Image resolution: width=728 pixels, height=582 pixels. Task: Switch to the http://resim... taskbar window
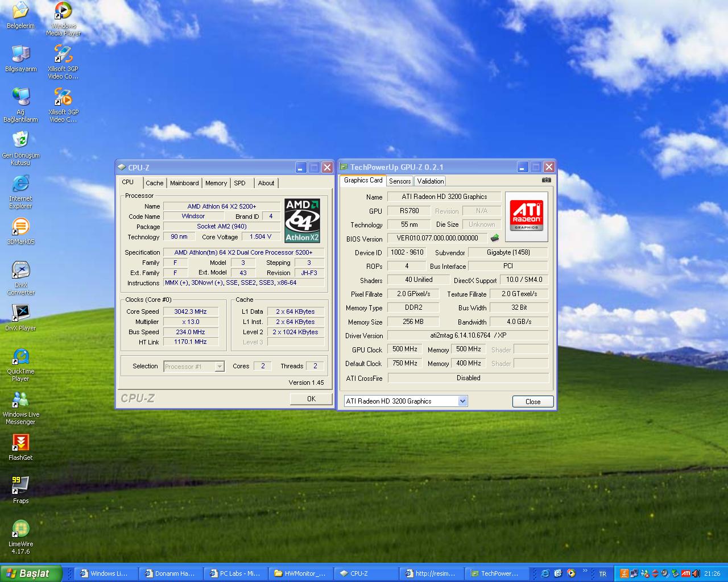click(x=432, y=573)
